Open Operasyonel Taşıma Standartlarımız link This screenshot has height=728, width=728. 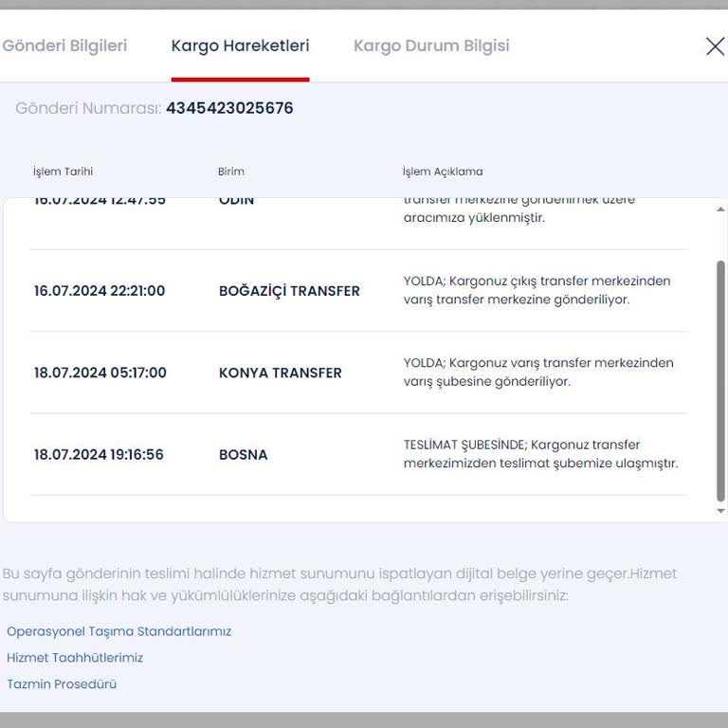click(x=118, y=631)
